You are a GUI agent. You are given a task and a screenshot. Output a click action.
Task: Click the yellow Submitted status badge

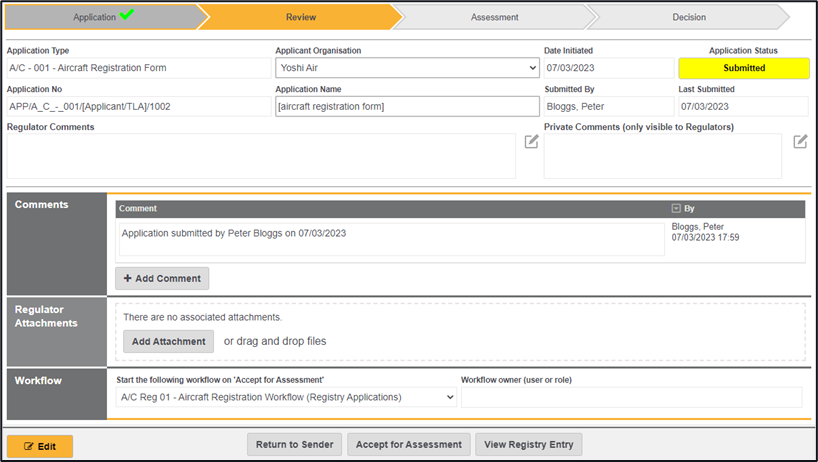tap(743, 68)
